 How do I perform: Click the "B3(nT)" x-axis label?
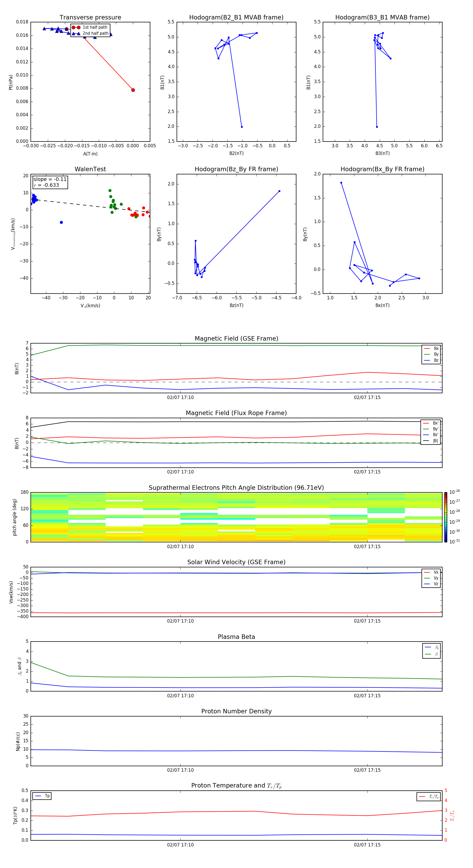coord(382,153)
